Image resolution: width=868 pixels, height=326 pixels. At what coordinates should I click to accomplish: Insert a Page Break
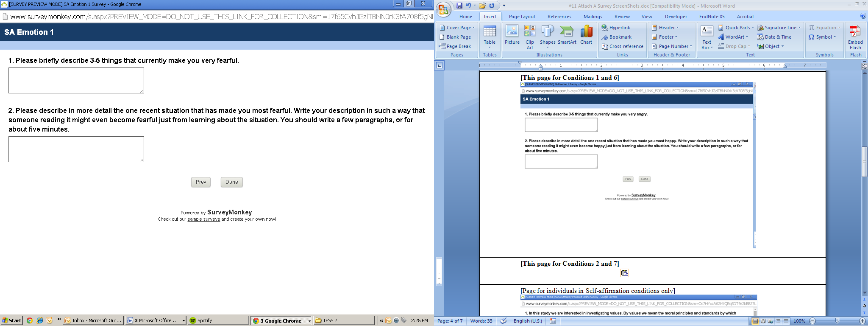[x=455, y=46]
